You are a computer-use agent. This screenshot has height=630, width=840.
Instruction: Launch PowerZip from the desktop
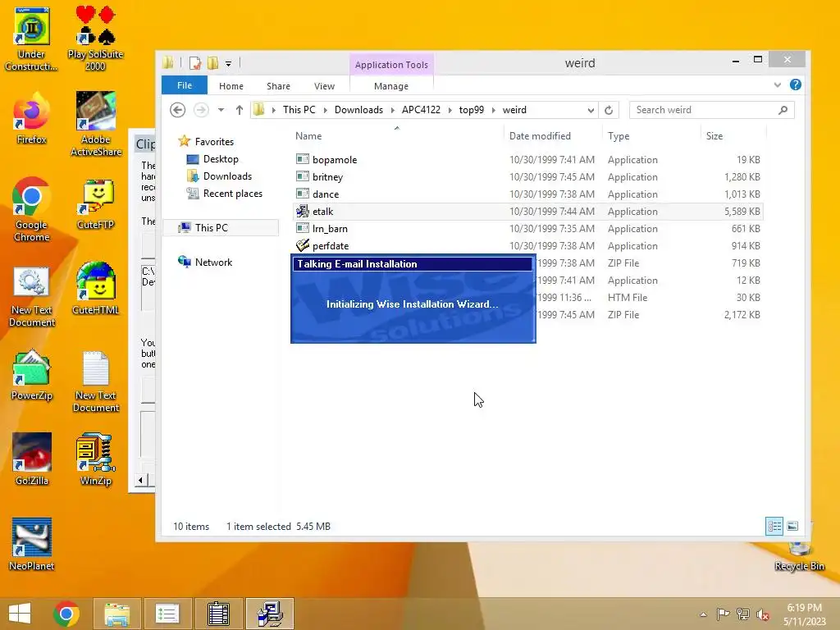(x=32, y=375)
